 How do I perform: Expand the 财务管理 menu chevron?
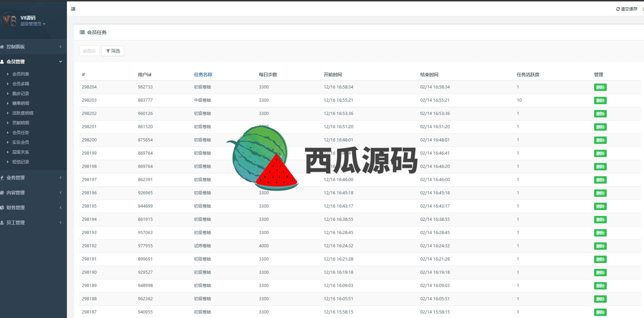tap(61, 208)
